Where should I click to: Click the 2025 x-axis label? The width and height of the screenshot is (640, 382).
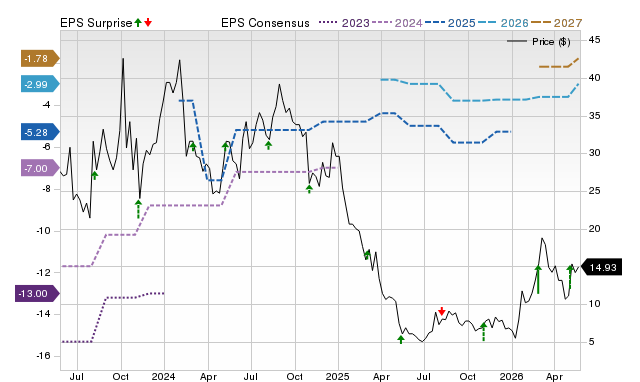coord(338,376)
